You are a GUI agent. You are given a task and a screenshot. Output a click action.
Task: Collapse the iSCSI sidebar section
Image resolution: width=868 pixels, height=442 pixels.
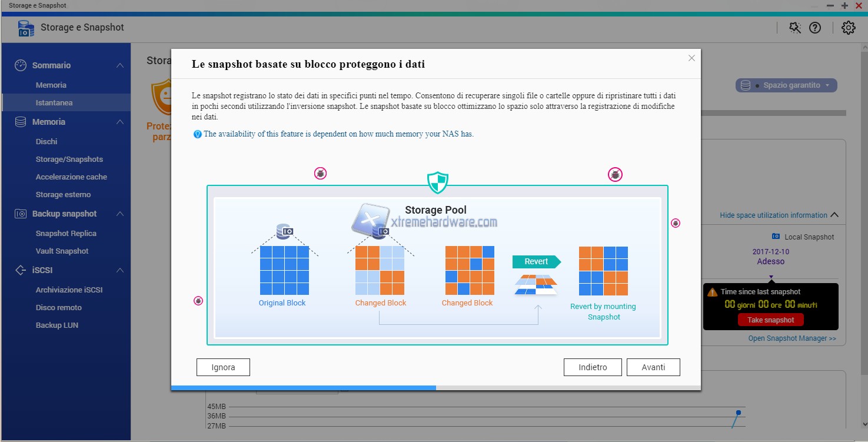click(x=120, y=270)
